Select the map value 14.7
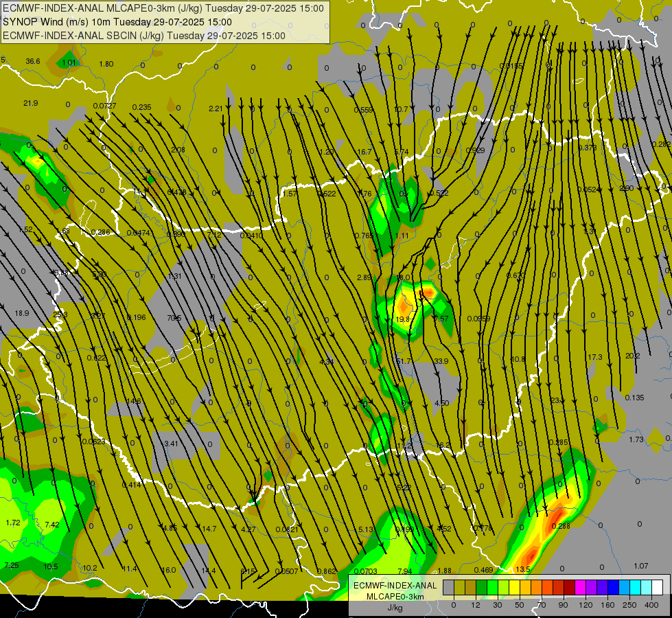 (x=209, y=529)
